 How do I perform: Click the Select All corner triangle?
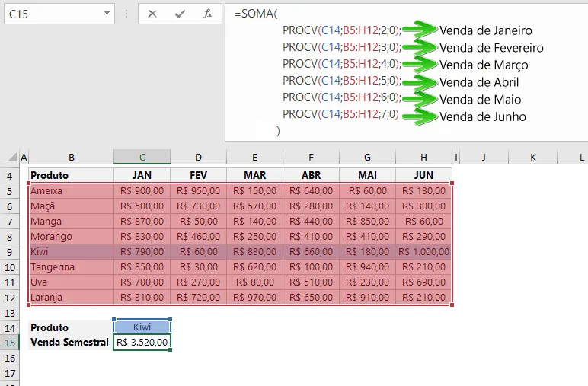(x=12, y=157)
